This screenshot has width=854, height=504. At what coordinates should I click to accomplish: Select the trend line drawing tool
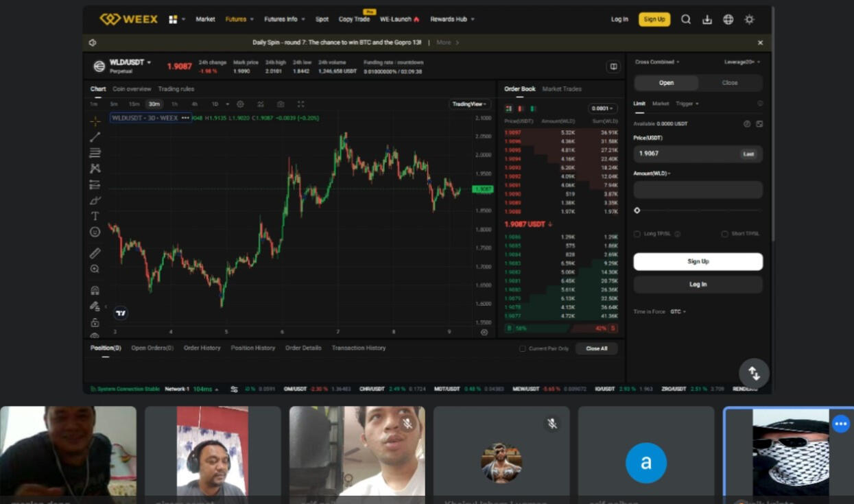click(x=95, y=137)
